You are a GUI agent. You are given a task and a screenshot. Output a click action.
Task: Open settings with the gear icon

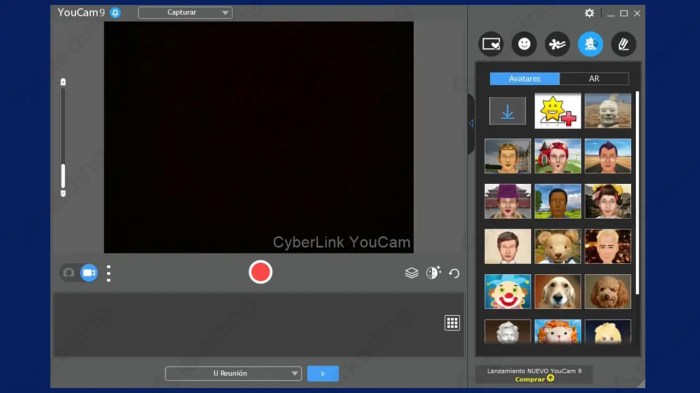point(589,13)
